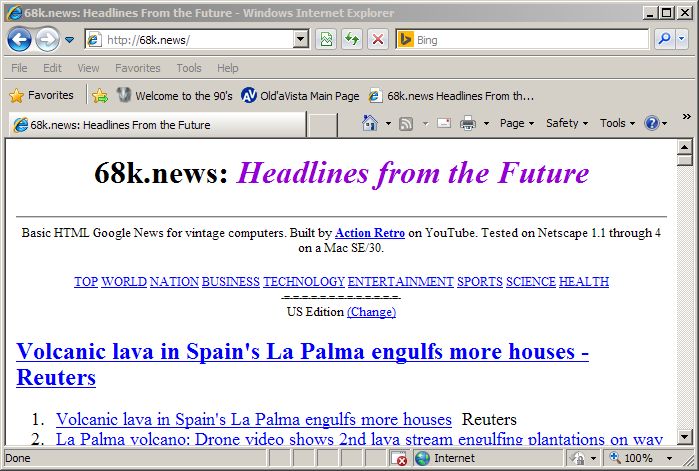Open list item one Volcanic lava link
Image resolution: width=699 pixels, height=471 pixels.
click(x=254, y=419)
